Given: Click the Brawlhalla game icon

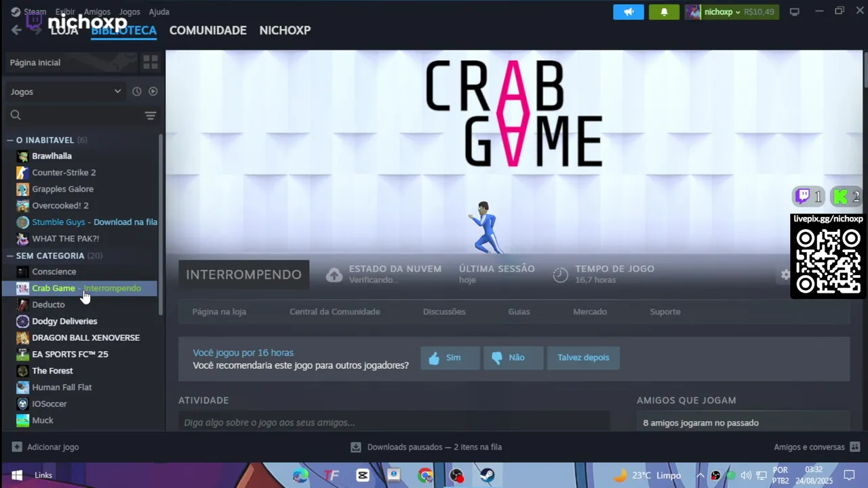Looking at the screenshot, I should (22, 156).
